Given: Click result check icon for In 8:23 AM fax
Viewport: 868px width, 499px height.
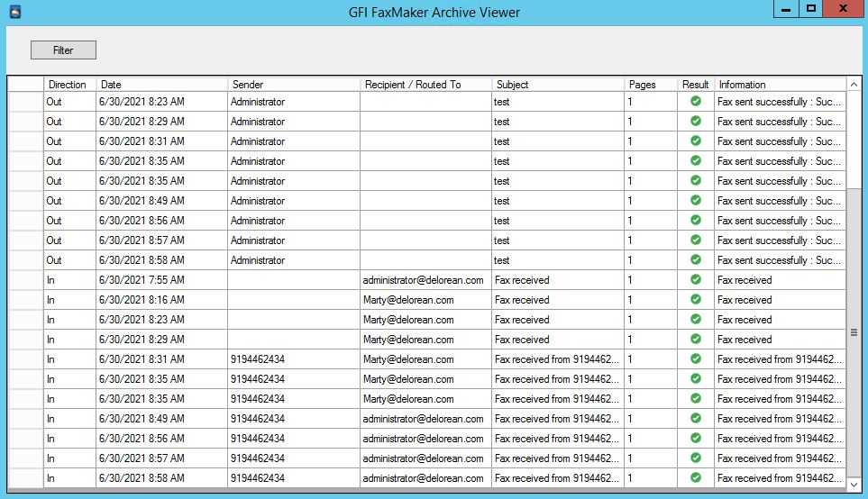Looking at the screenshot, I should pyautogui.click(x=696, y=319).
